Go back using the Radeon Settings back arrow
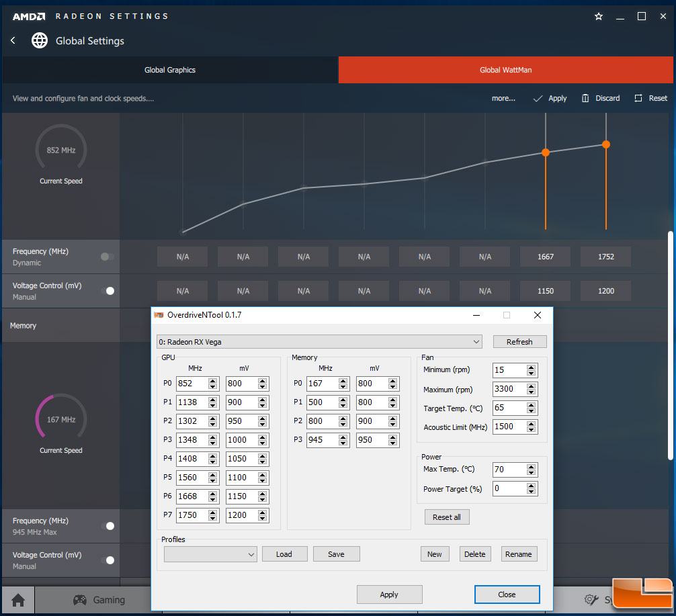This screenshot has height=616, width=676. click(13, 40)
